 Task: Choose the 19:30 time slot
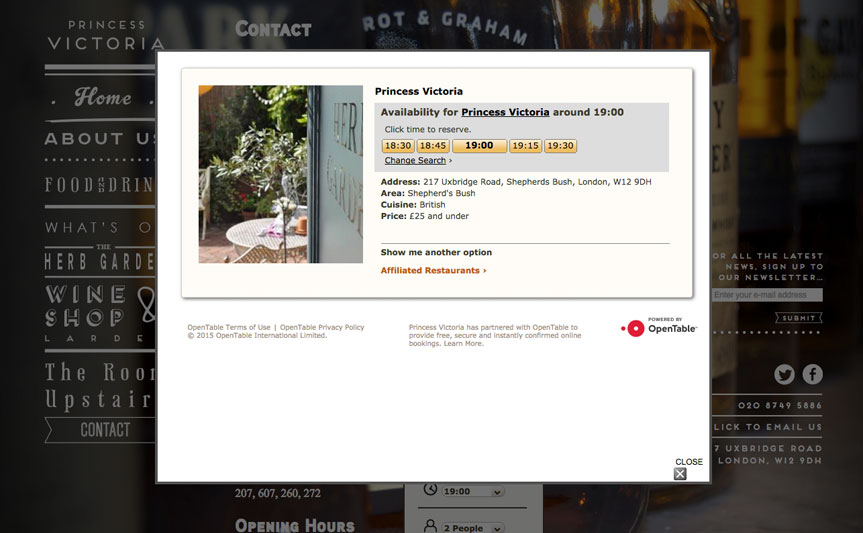[x=560, y=146]
